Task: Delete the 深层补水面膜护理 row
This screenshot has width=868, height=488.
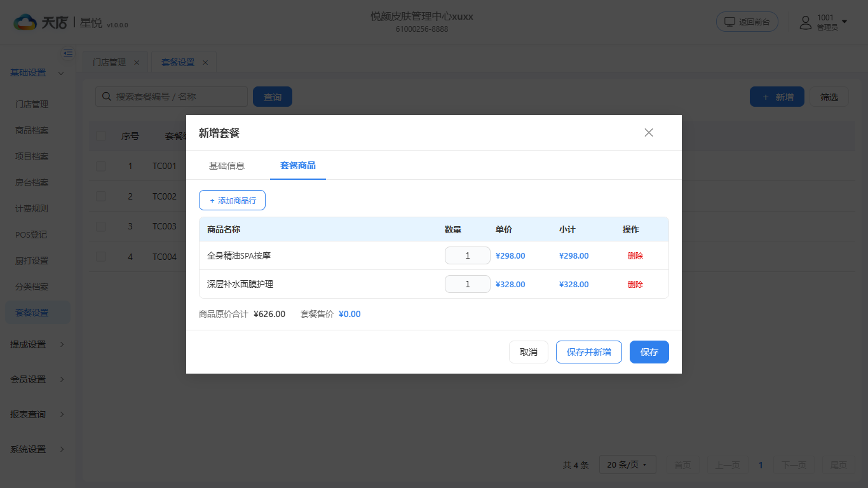Action: click(635, 284)
